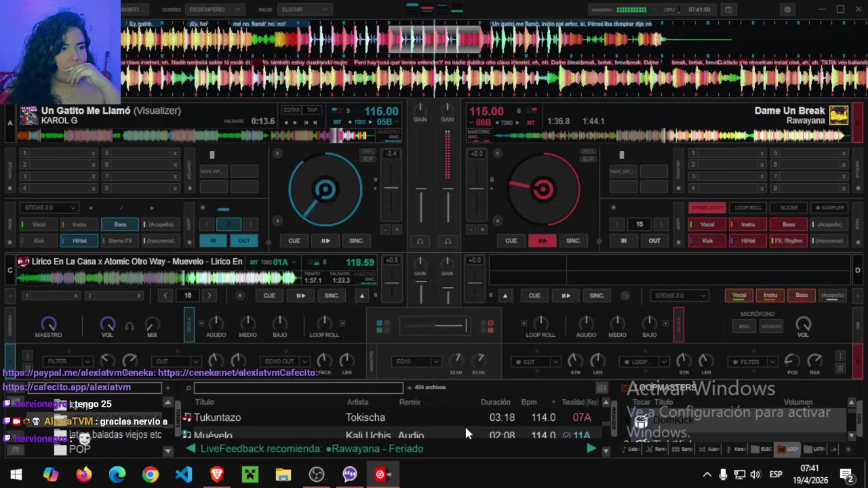Toggle Kick stem pad on deck A
The width and height of the screenshot is (868, 488).
(x=39, y=241)
